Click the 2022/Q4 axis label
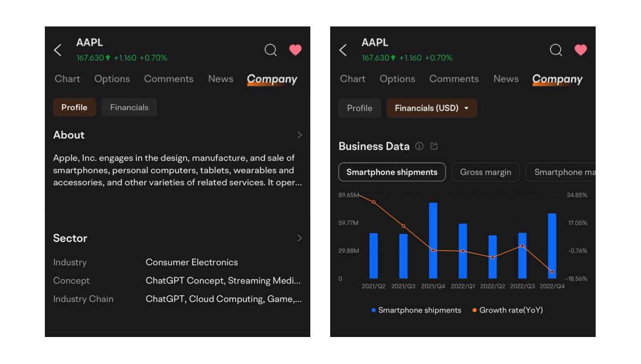Image resolution: width=641 pixels, height=364 pixels. tap(552, 286)
